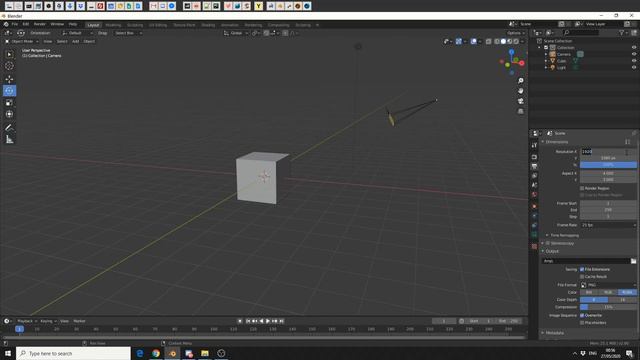The height and width of the screenshot is (360, 640).
Task: Select the Move tool in left toolbar
Action: [x=9, y=79]
